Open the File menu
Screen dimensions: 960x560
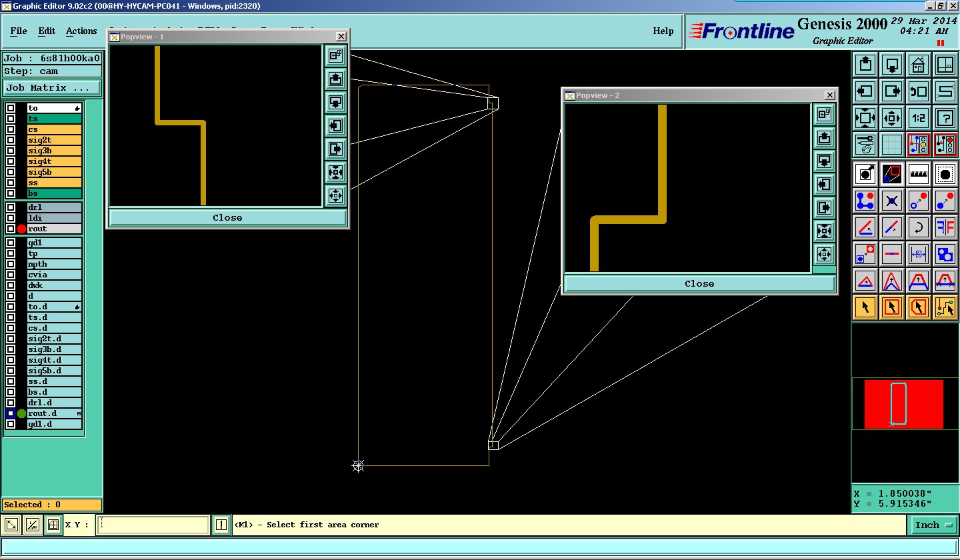pos(19,31)
